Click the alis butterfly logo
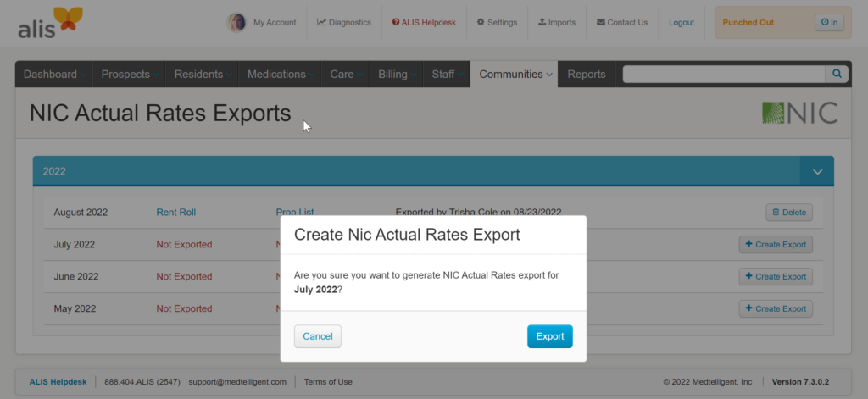 pyautogui.click(x=51, y=23)
